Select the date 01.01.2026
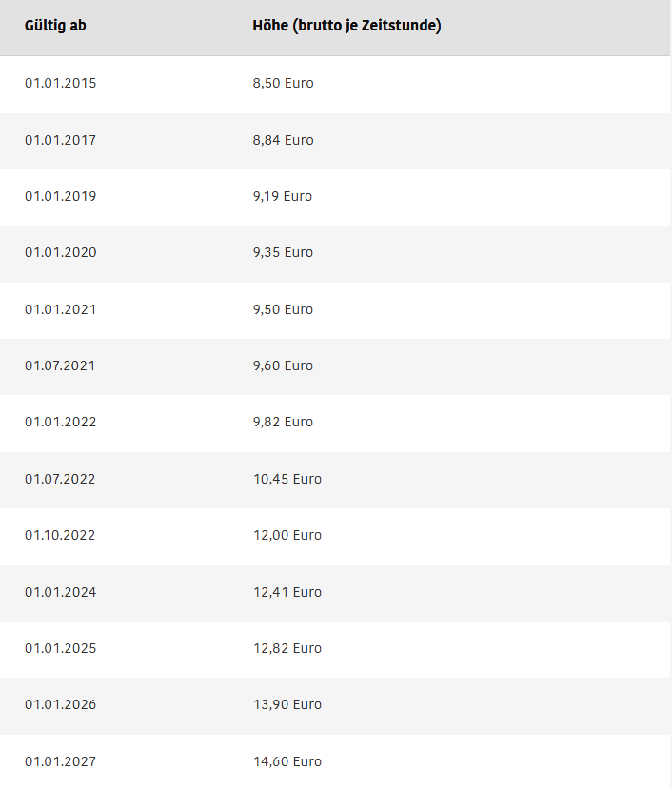The width and height of the screenshot is (672, 790). coord(61,704)
